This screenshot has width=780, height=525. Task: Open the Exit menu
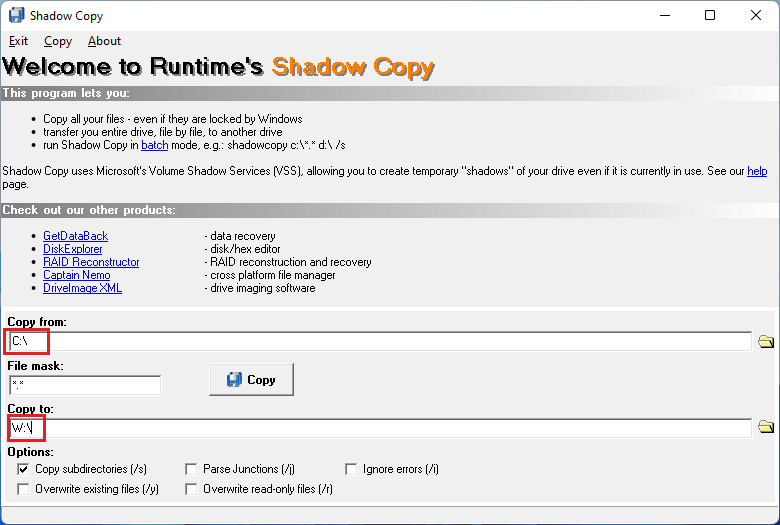pyautogui.click(x=18, y=41)
